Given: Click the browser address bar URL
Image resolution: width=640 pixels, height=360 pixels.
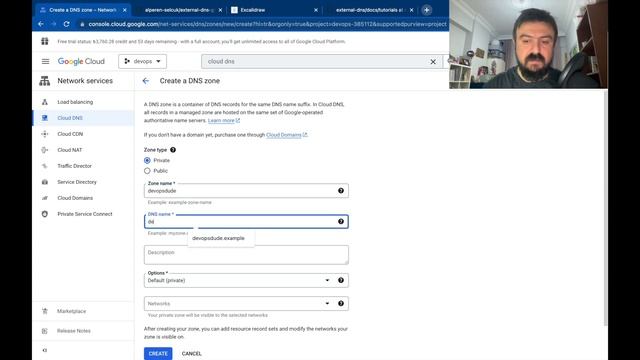Looking at the screenshot, I should pos(267,24).
